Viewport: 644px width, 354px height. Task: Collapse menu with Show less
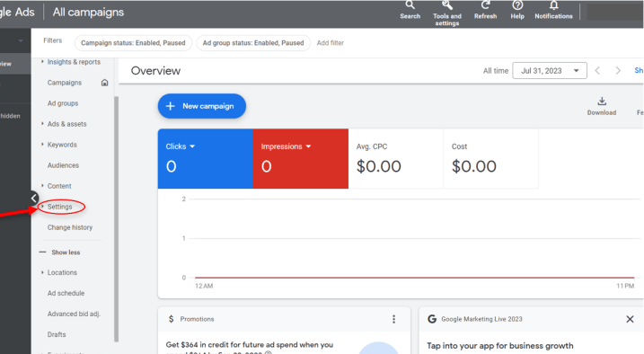coord(60,252)
